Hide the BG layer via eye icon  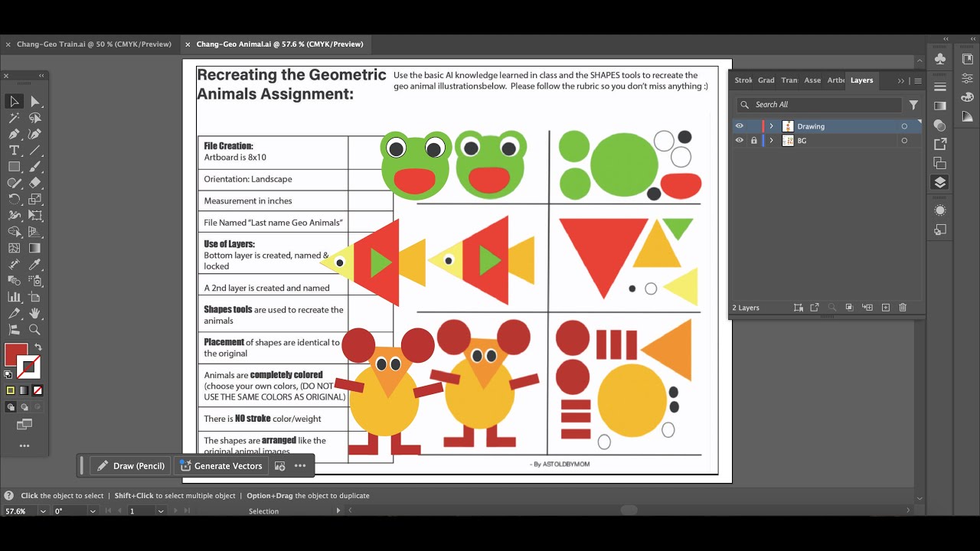click(x=739, y=141)
